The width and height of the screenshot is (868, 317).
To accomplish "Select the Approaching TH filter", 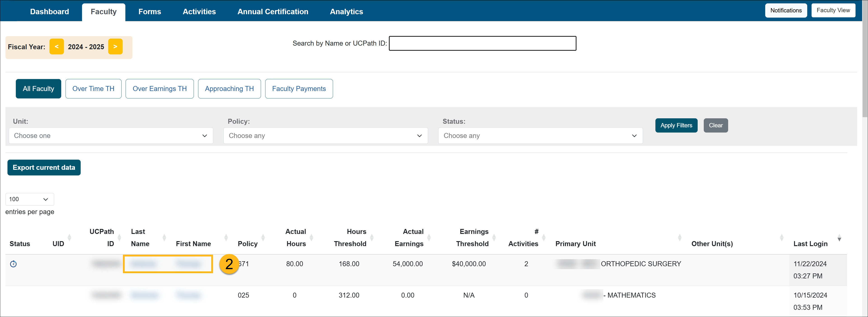I will point(229,89).
